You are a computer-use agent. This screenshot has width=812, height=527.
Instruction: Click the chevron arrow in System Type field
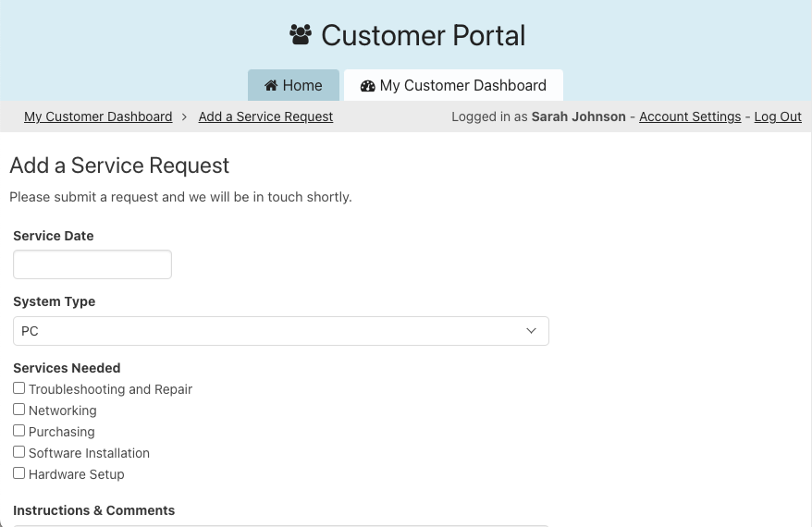pos(531,331)
